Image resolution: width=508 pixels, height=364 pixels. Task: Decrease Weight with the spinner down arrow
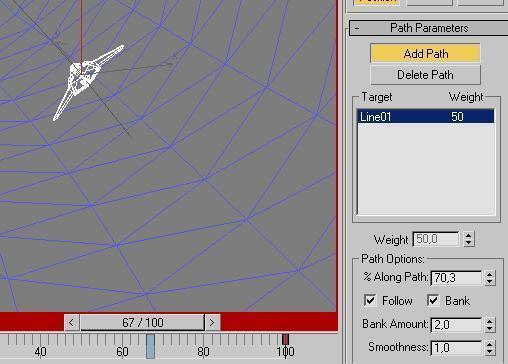[x=469, y=243]
